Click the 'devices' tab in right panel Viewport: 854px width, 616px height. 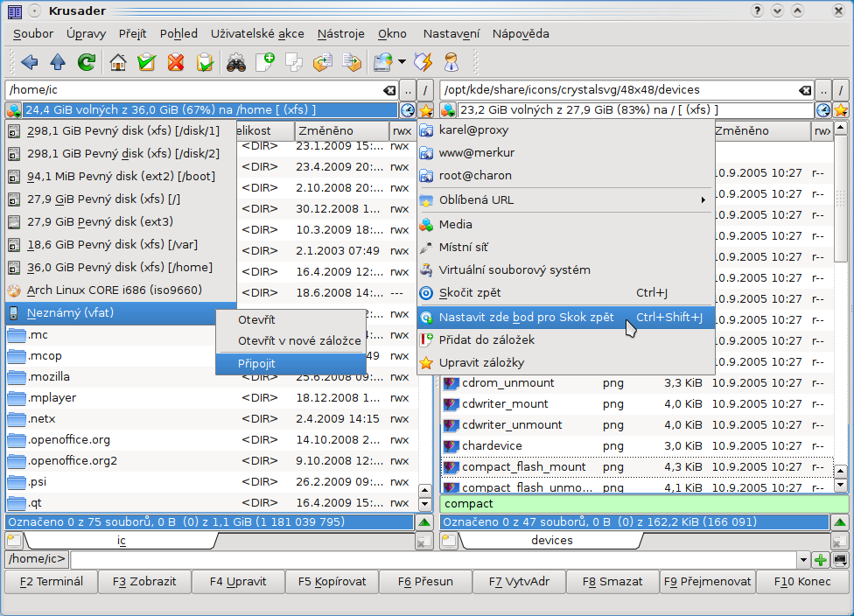pyautogui.click(x=552, y=540)
